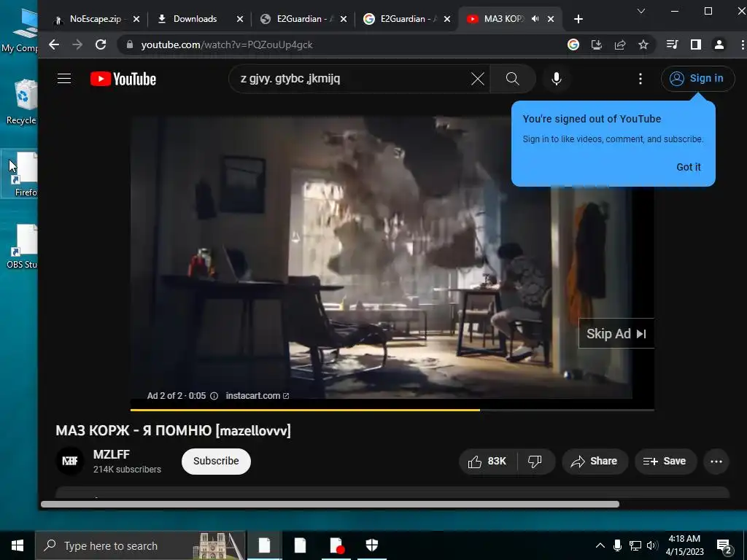Open Google icon in address bar
Image resolution: width=747 pixels, height=560 pixels.
coord(573,44)
